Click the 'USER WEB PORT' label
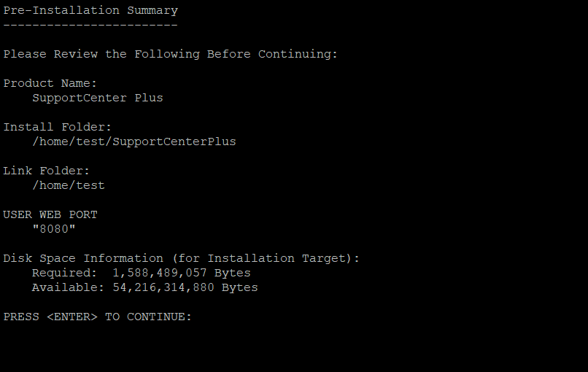This screenshot has width=588, height=372. tap(50, 214)
